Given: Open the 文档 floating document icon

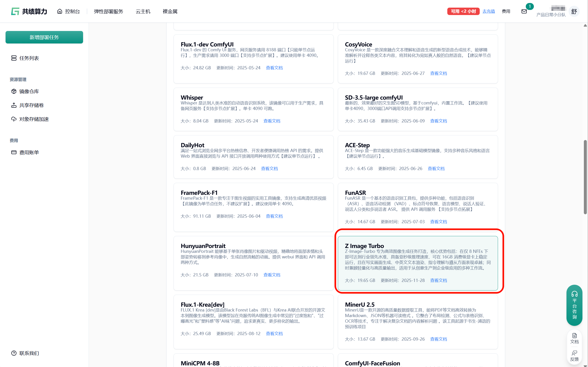Looking at the screenshot, I should (574, 336).
